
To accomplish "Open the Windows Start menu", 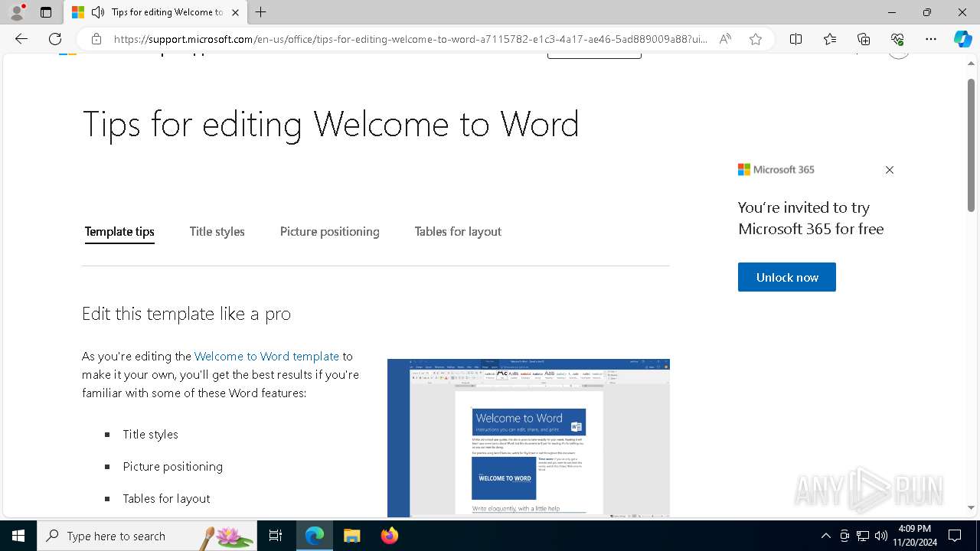I will click(x=18, y=536).
